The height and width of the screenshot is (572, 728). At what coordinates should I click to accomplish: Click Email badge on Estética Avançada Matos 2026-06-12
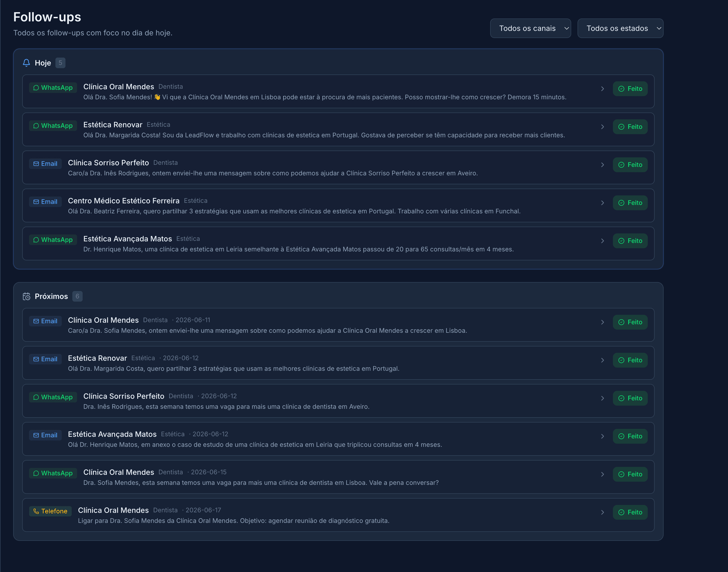(45, 435)
